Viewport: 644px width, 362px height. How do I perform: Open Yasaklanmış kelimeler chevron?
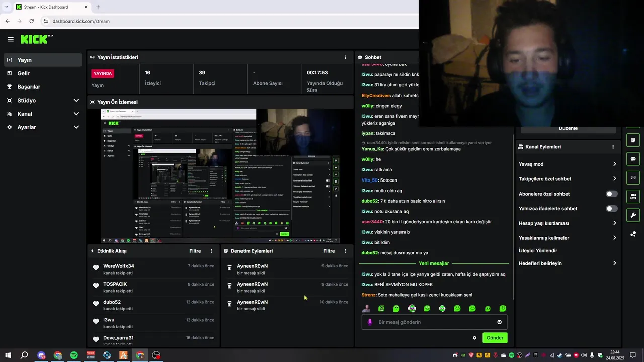coord(614,238)
